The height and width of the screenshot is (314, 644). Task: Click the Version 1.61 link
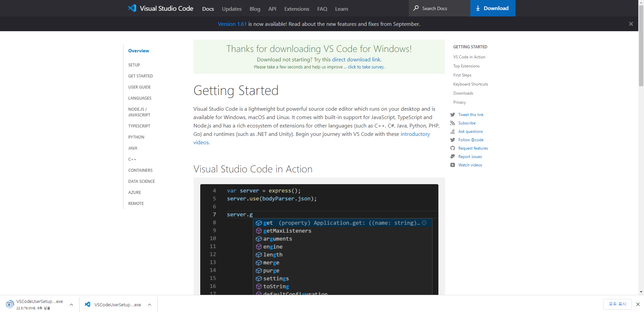tap(232, 24)
